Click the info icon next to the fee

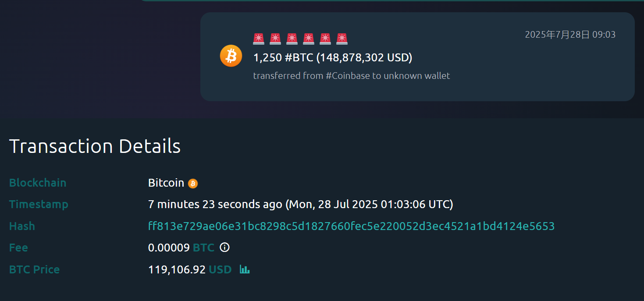pyautogui.click(x=224, y=248)
